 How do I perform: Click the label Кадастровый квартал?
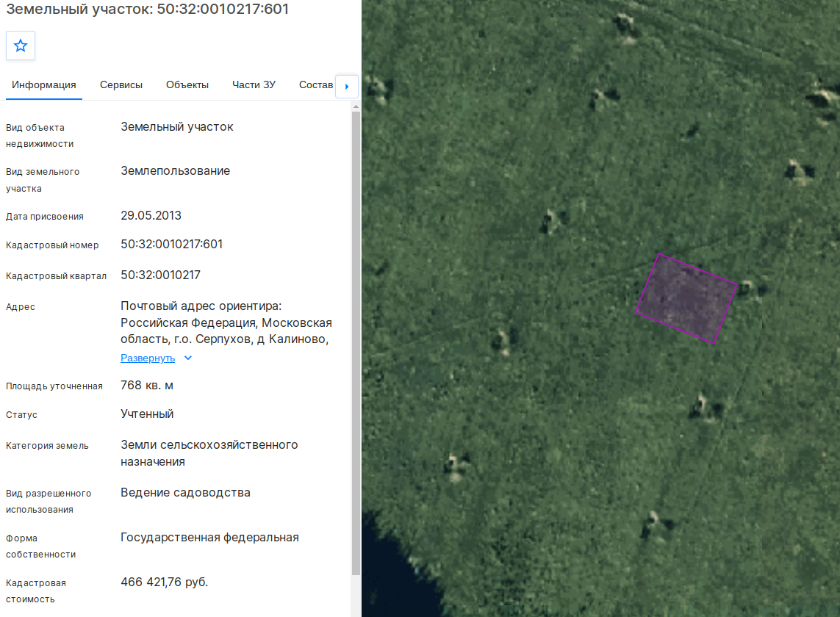click(x=57, y=276)
